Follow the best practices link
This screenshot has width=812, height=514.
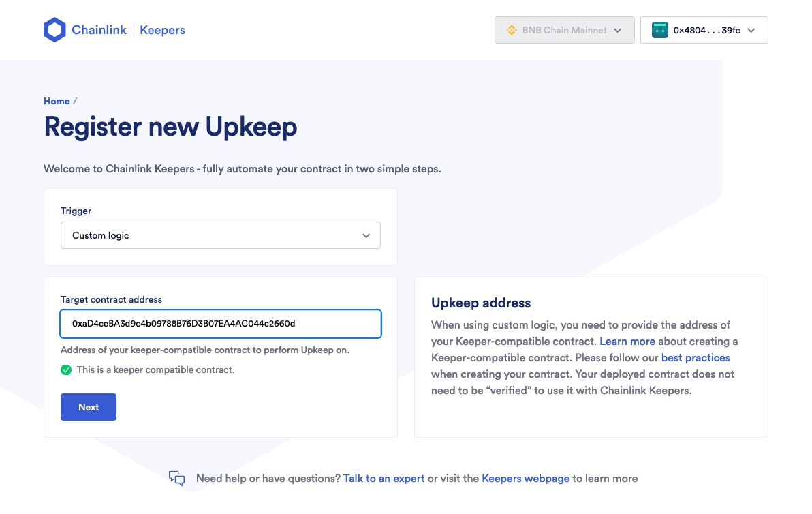click(x=696, y=358)
